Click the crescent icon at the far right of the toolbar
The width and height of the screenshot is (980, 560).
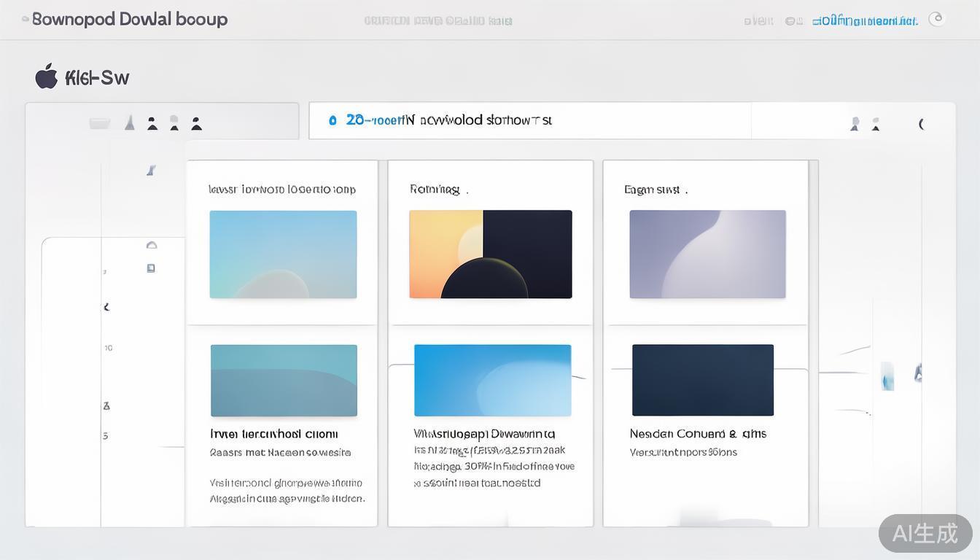922,124
